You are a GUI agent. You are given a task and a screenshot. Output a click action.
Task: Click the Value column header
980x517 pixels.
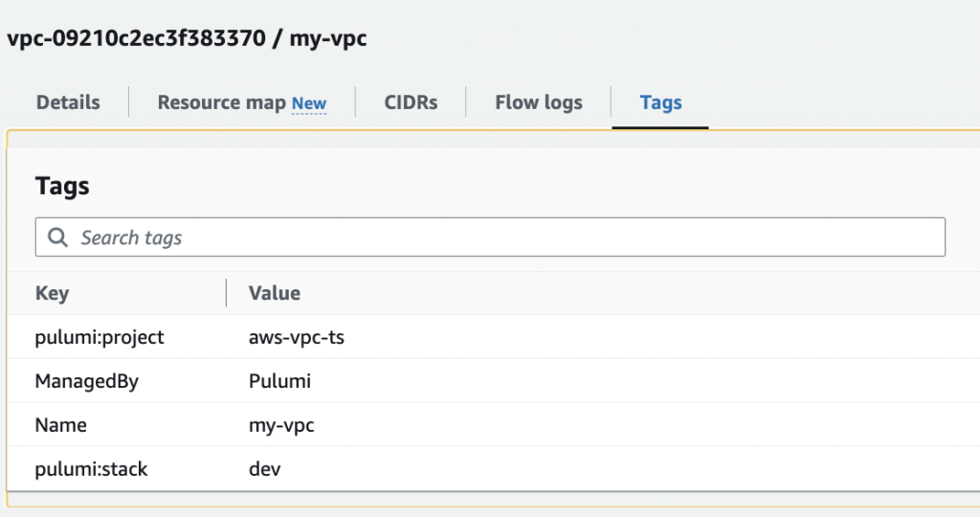(x=275, y=293)
